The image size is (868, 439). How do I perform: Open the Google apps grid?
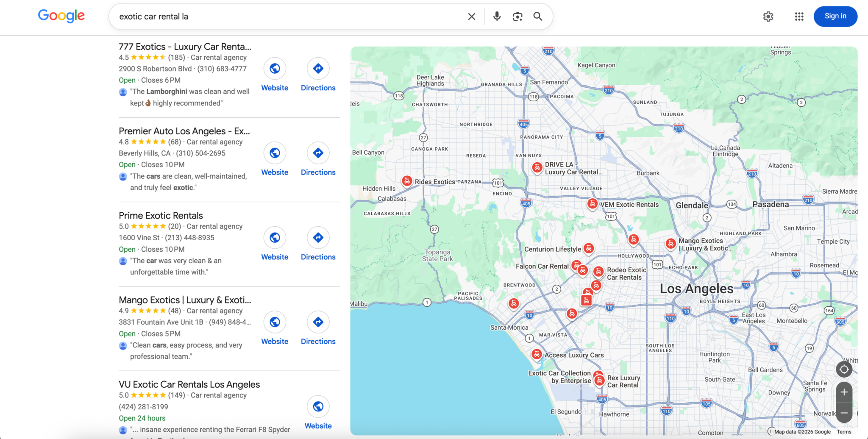(799, 17)
